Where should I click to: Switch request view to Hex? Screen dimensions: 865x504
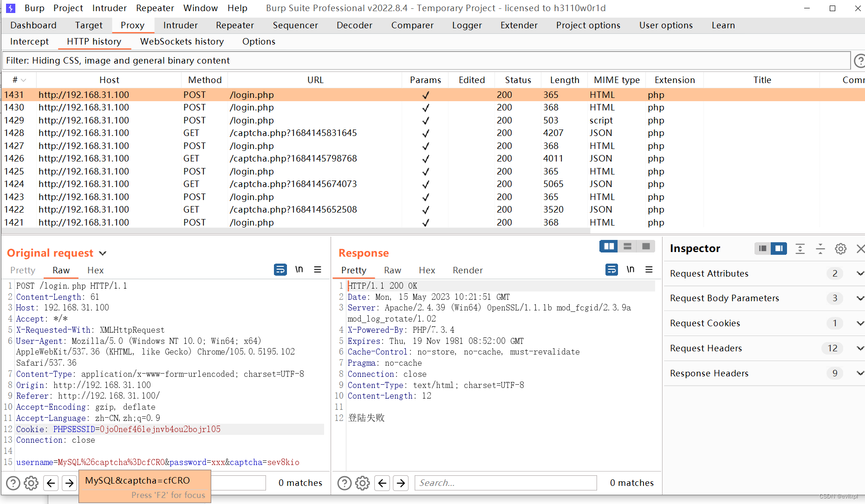tap(95, 270)
